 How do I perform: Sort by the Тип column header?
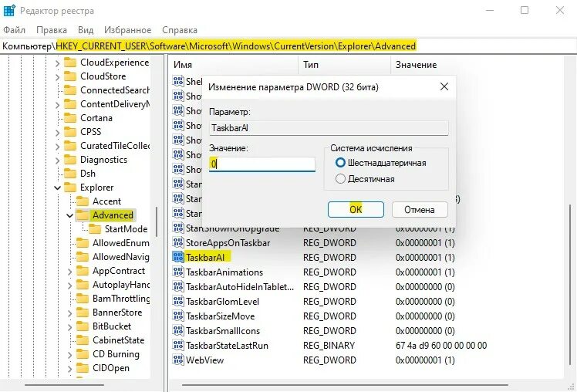point(345,65)
